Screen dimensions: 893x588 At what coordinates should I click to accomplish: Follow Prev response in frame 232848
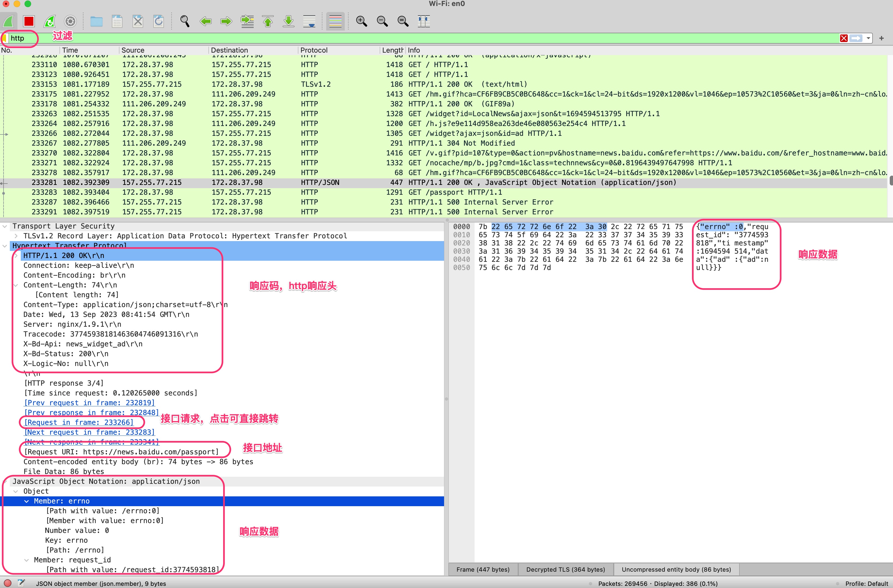click(x=91, y=412)
